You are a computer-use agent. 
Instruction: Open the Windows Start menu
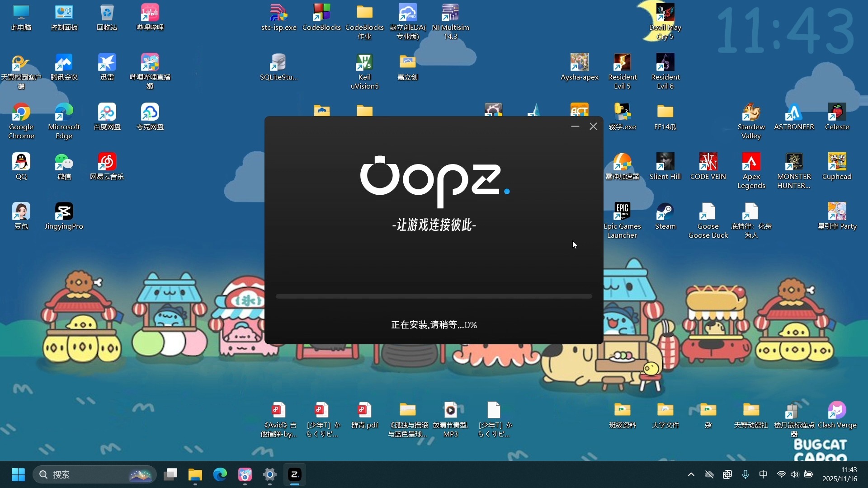click(18, 474)
